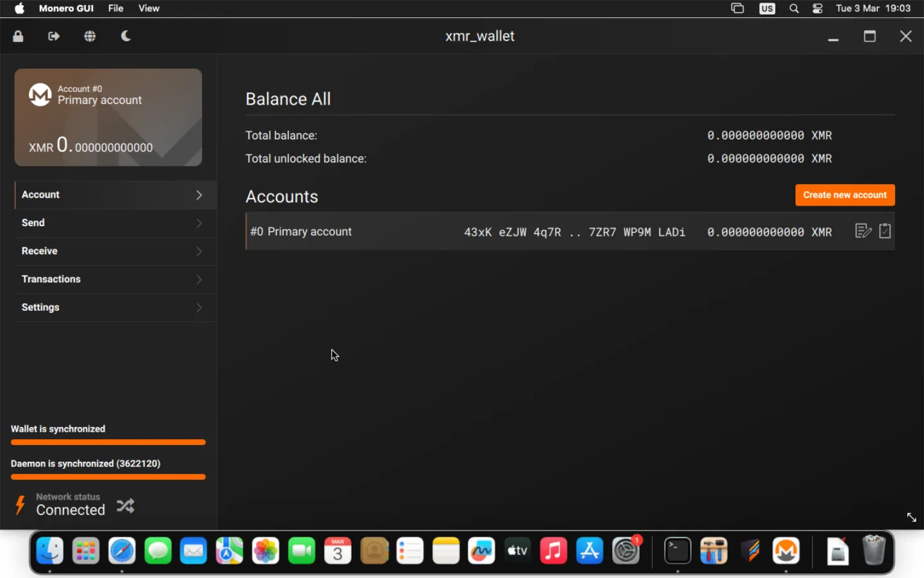Copy address of #0 Primary account

click(x=886, y=231)
